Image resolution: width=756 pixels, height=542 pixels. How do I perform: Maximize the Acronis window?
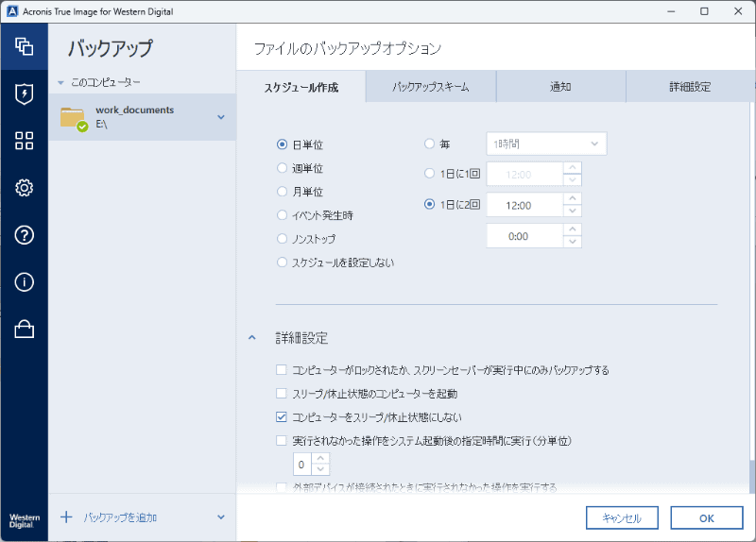704,11
